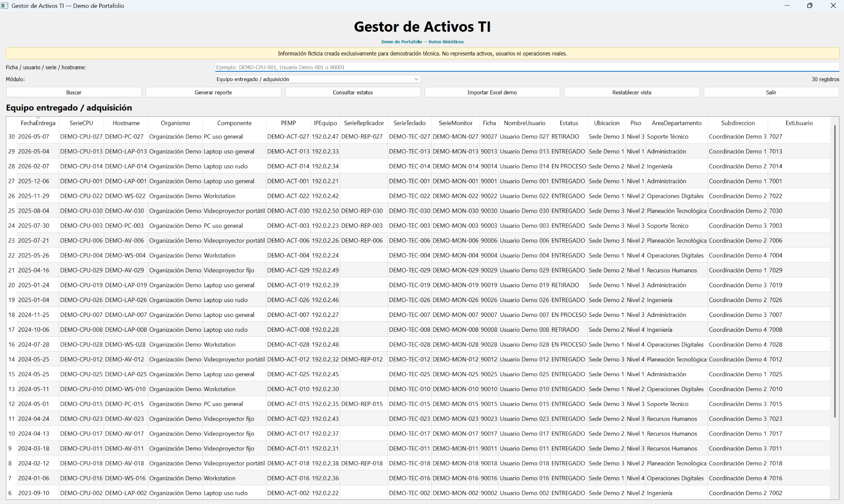Click the SerieMonitor column header
This screenshot has width=844, height=504.
point(456,123)
